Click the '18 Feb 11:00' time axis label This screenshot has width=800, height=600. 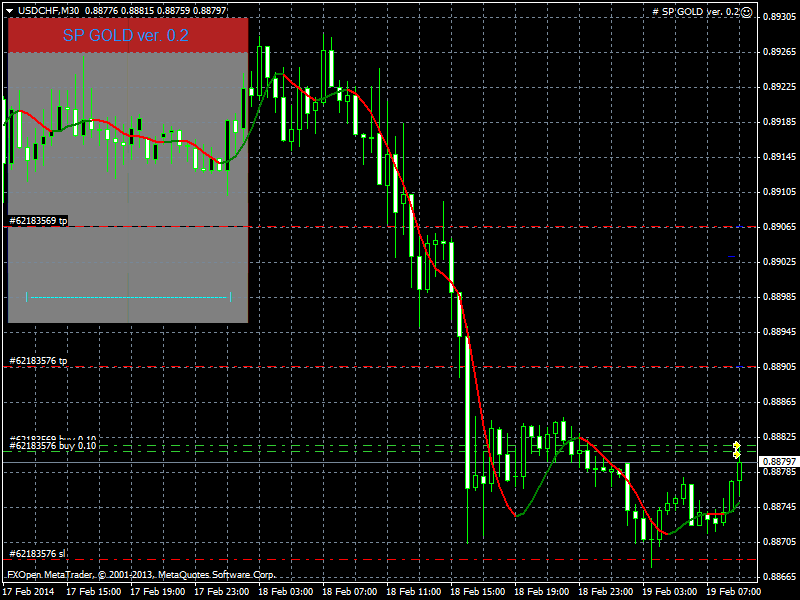pyautogui.click(x=414, y=592)
